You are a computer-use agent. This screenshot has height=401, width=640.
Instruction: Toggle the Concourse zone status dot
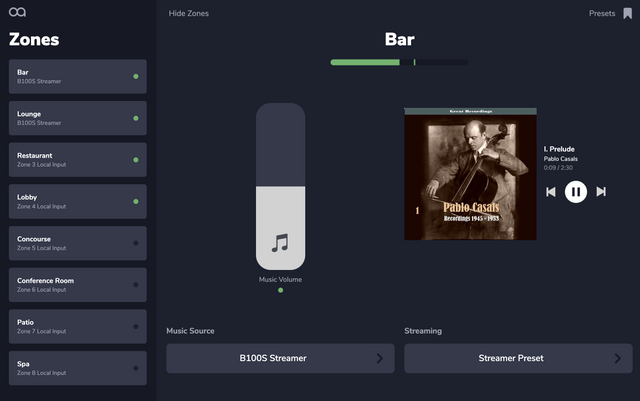pyautogui.click(x=136, y=243)
